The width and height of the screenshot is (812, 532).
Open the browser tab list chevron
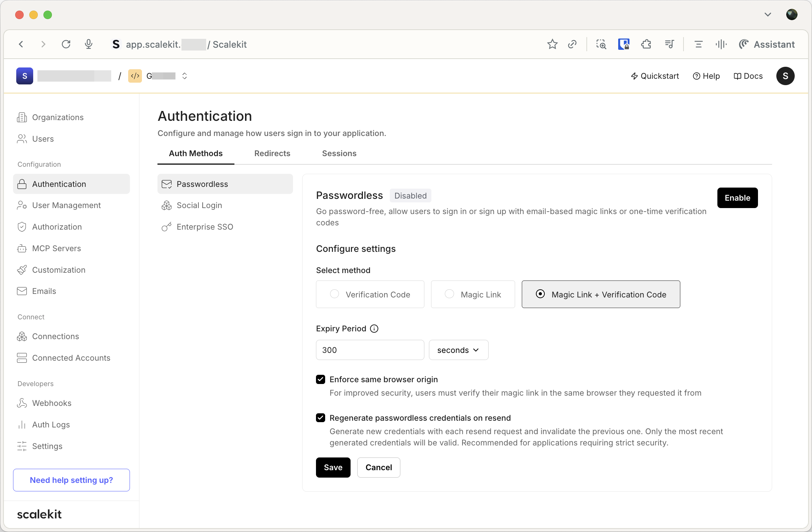768,14
